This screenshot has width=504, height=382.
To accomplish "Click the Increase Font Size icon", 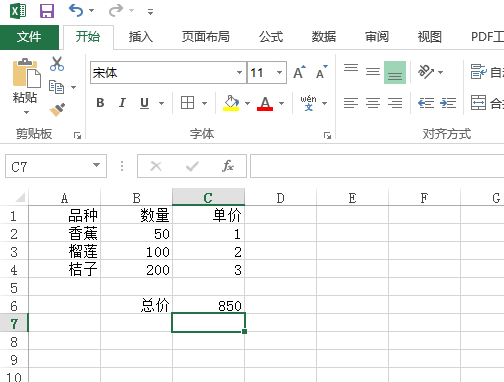I will [x=299, y=72].
